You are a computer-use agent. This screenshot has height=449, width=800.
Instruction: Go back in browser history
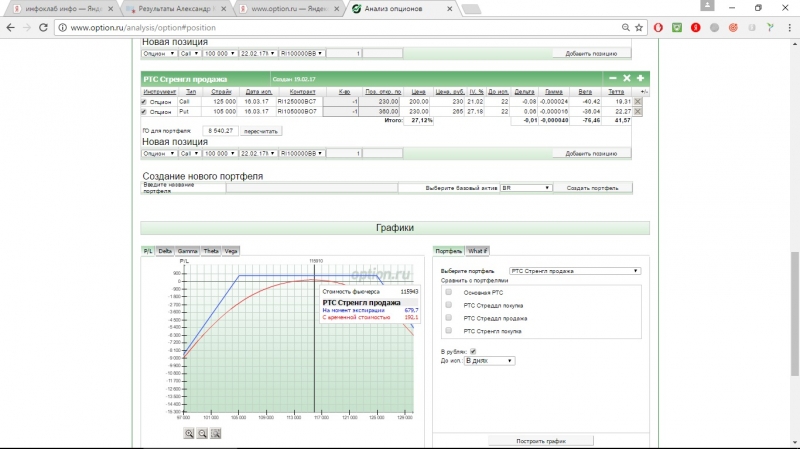[x=11, y=28]
